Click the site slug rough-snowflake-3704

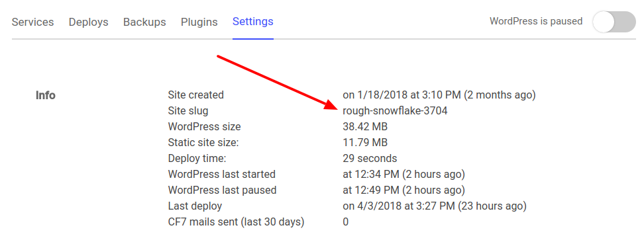point(395,110)
